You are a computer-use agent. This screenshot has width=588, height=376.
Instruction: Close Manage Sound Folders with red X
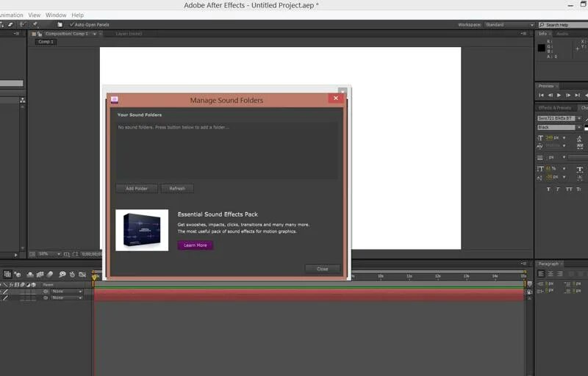pos(336,98)
